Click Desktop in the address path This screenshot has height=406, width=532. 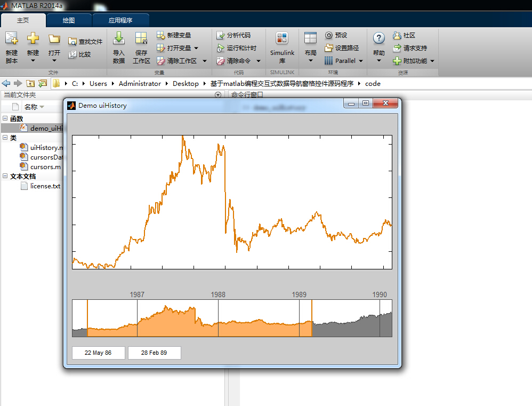point(186,84)
